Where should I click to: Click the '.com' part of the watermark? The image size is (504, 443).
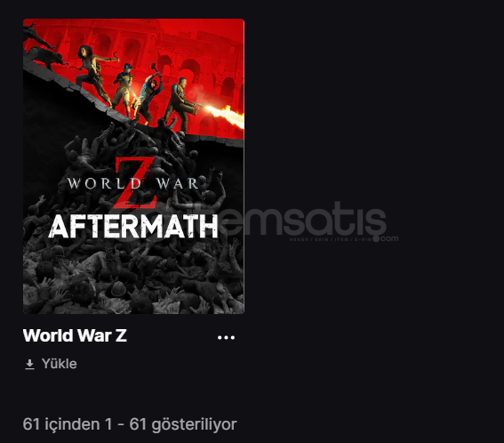click(x=388, y=238)
